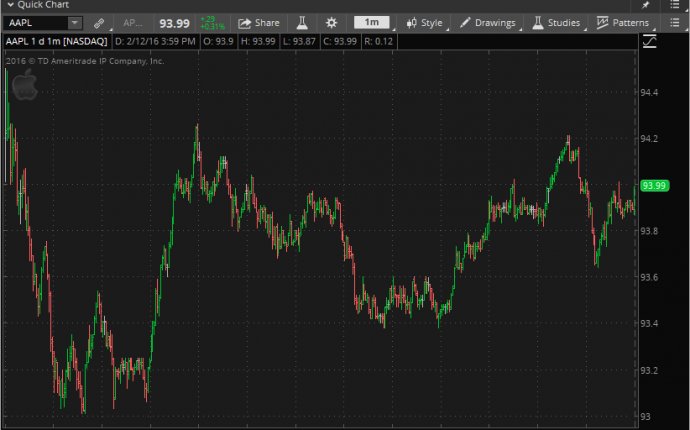Click the Style candlestick icon
The height and width of the screenshot is (430, 690).
[411, 23]
